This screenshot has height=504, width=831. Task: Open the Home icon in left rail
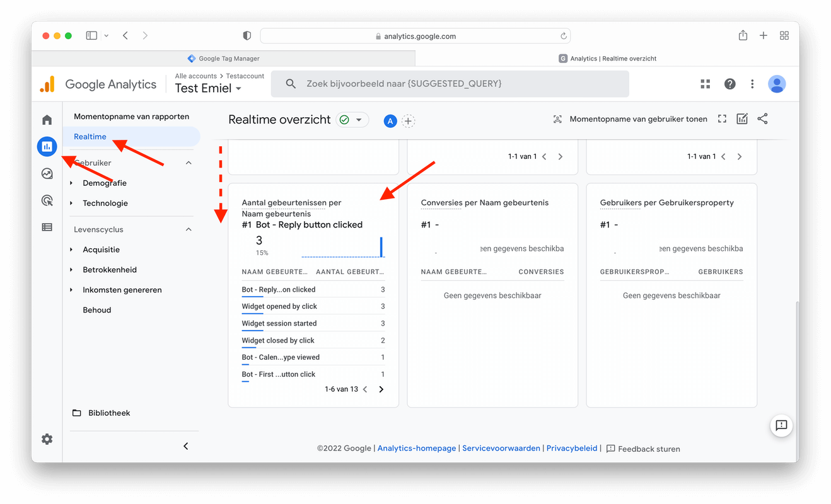[47, 120]
